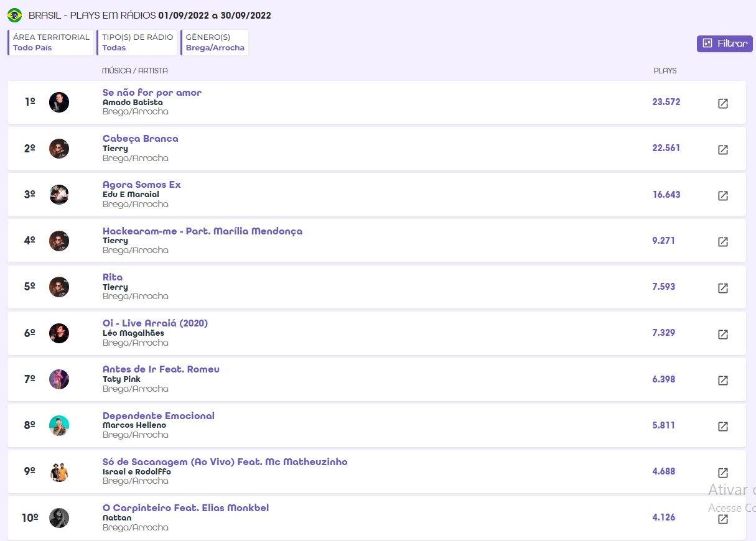Open song Antes de Ir Feat. Romeu

pos(161,369)
